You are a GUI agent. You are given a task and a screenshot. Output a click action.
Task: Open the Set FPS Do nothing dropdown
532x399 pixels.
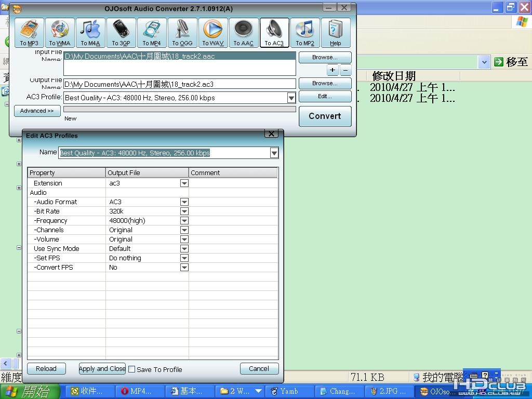click(184, 258)
